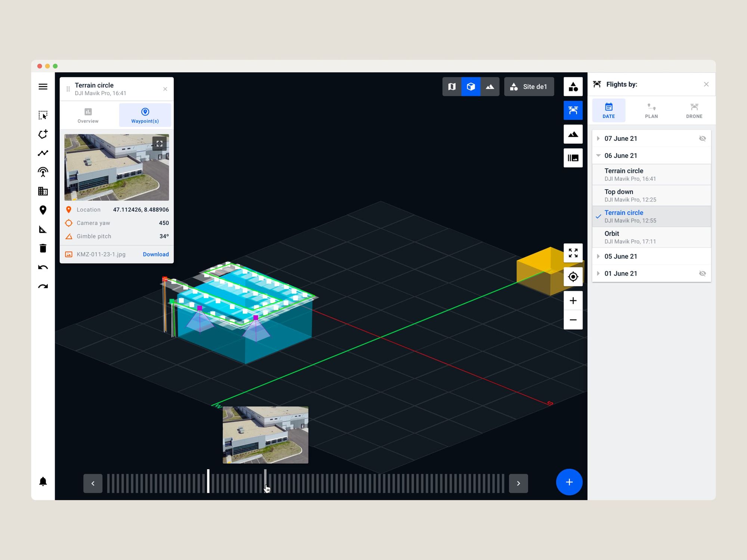This screenshot has width=747, height=560.
Task: Switch to the Overview tab
Action: [x=88, y=115]
